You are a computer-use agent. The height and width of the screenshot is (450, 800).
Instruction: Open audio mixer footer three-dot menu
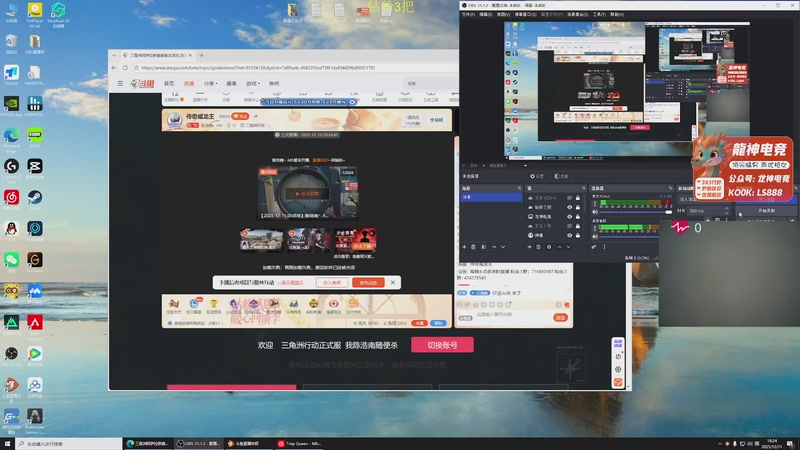tap(605, 247)
